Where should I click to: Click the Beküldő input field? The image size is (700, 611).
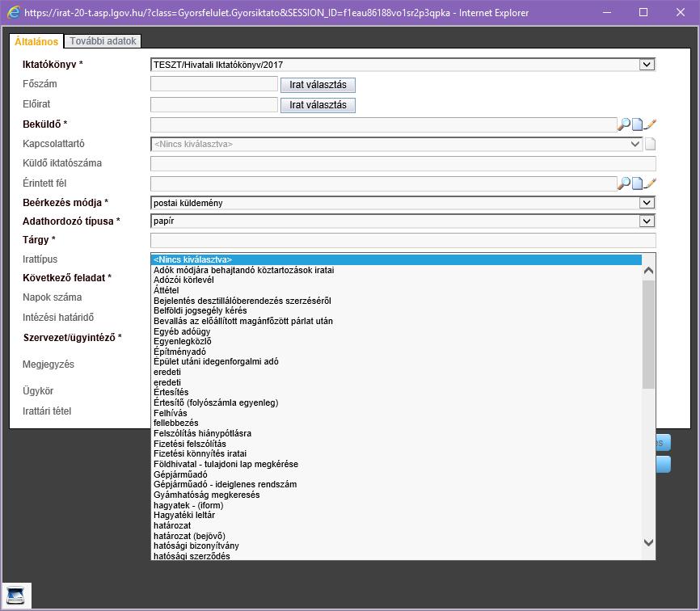point(384,124)
